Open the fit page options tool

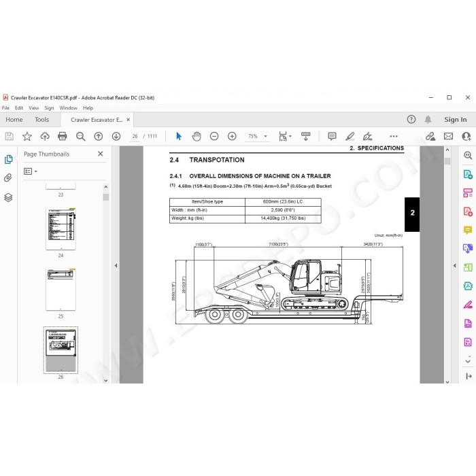(x=283, y=136)
